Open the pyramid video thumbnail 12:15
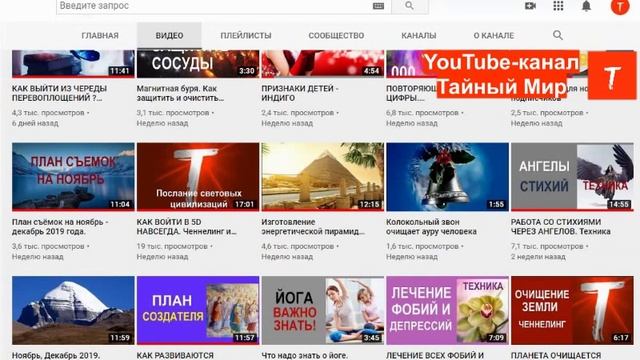This screenshot has height=360, width=640. (x=322, y=177)
